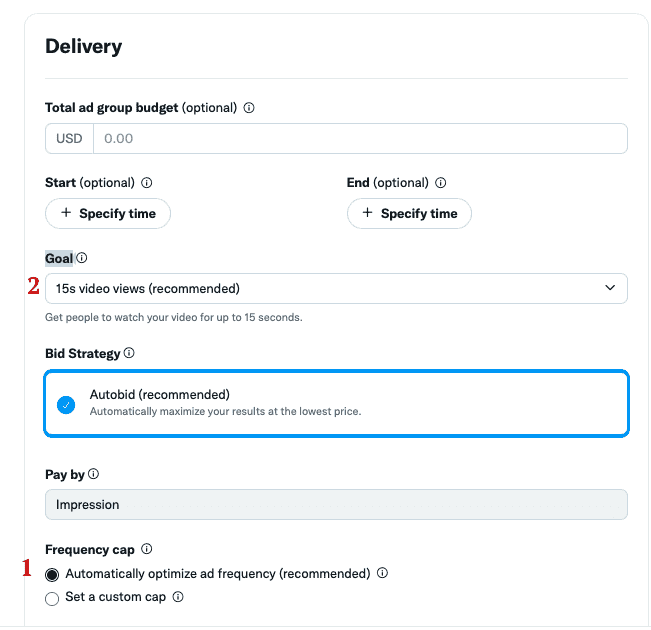Click the Goal dropdown chevron arrow
The height and width of the screenshot is (630, 651).
[610, 288]
